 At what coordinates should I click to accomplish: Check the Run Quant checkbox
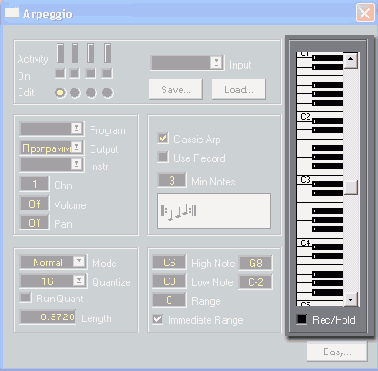point(25,297)
